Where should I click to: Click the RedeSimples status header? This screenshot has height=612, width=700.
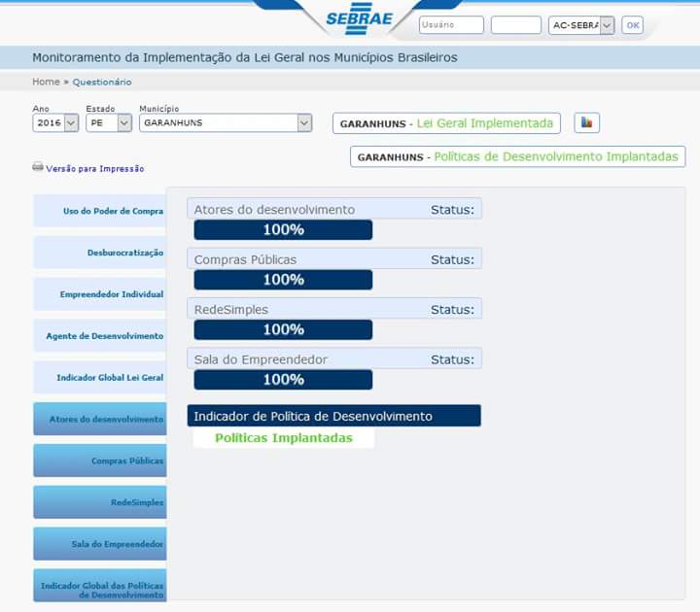334,309
